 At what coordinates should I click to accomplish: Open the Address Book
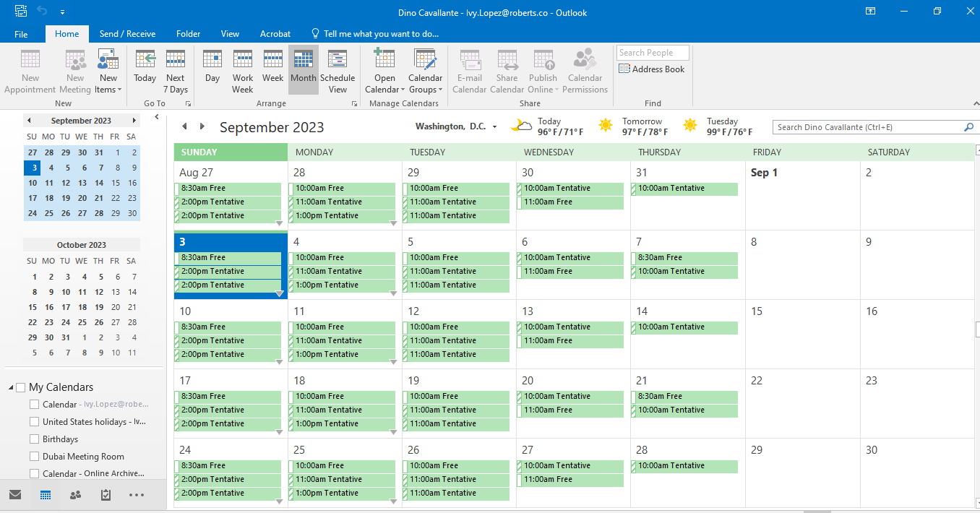pos(652,69)
